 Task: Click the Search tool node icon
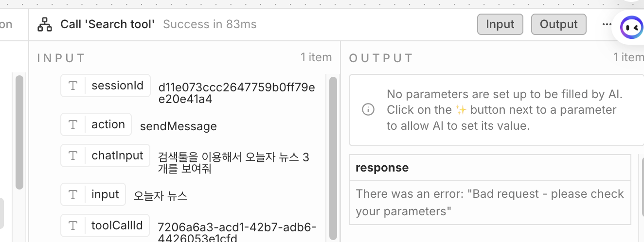pyautogui.click(x=45, y=24)
